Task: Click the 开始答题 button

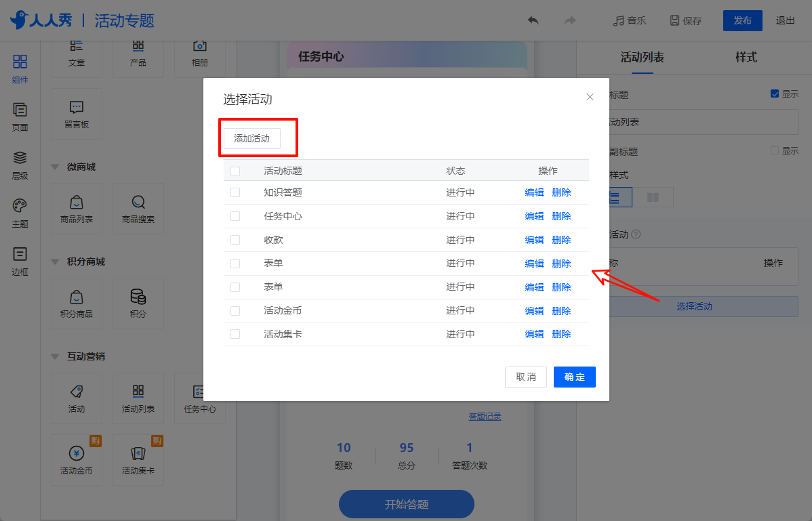Action: click(x=407, y=505)
